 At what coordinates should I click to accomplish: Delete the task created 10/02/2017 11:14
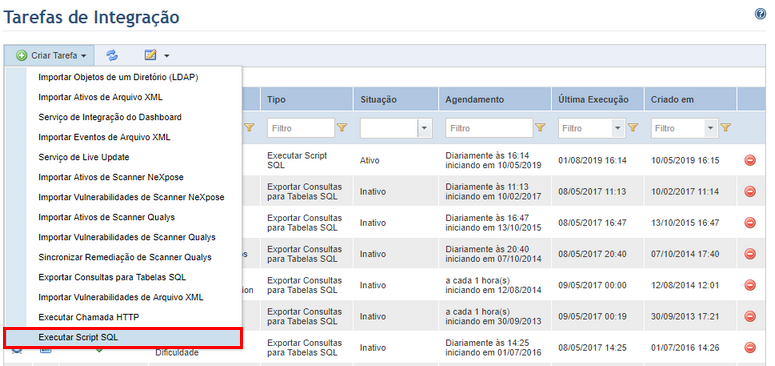click(750, 191)
